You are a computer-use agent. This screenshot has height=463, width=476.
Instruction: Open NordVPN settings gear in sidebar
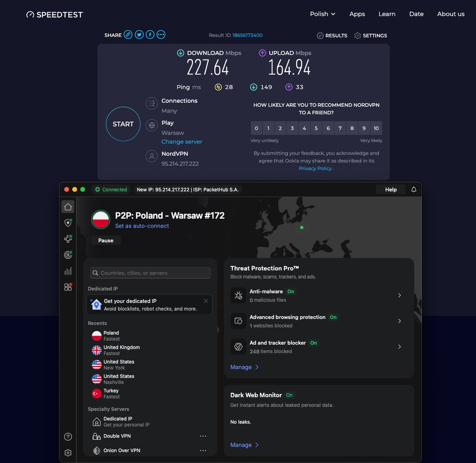(68, 453)
